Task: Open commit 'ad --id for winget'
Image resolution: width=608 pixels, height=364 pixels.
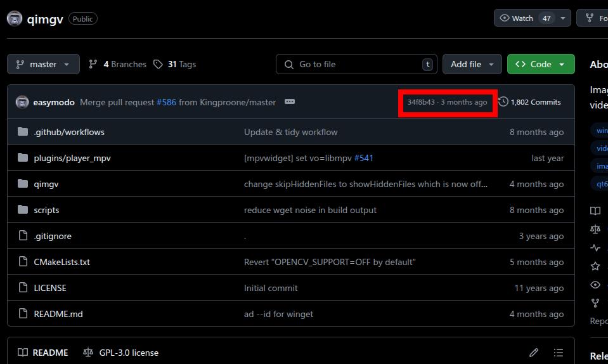Action: 278,314
